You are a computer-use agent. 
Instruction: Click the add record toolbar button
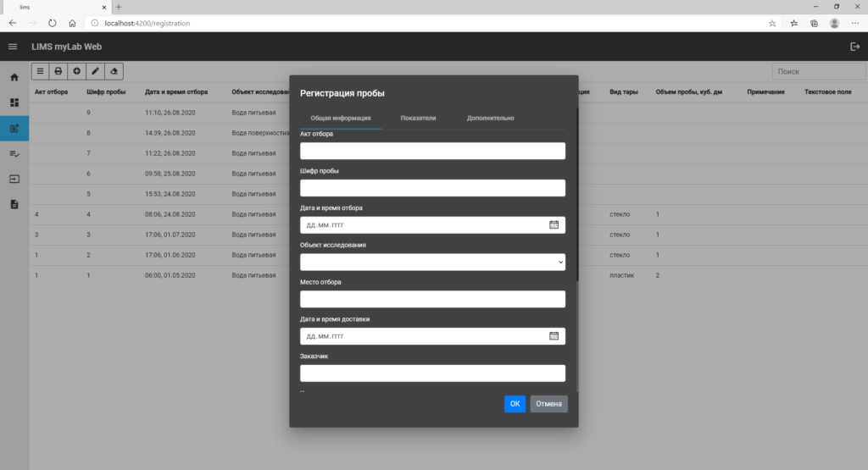pyautogui.click(x=77, y=71)
